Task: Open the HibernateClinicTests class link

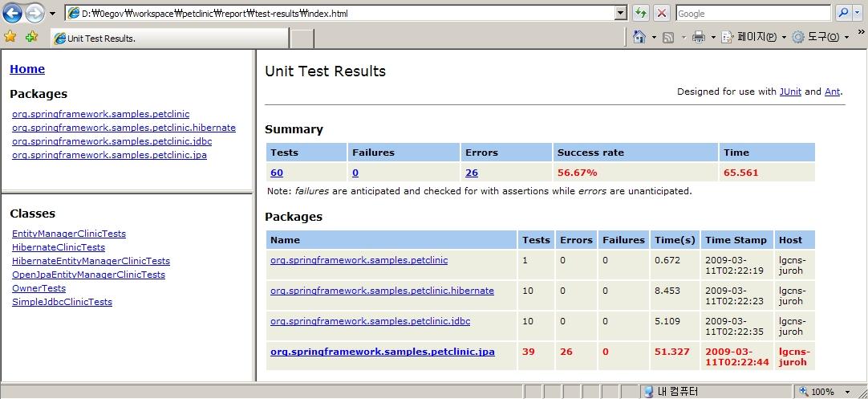Action: tap(59, 247)
